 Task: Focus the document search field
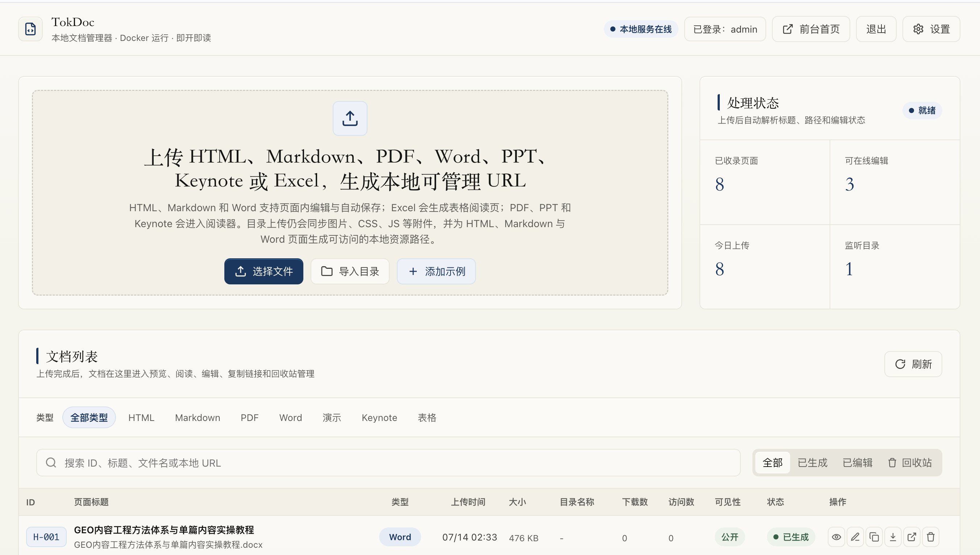(388, 462)
